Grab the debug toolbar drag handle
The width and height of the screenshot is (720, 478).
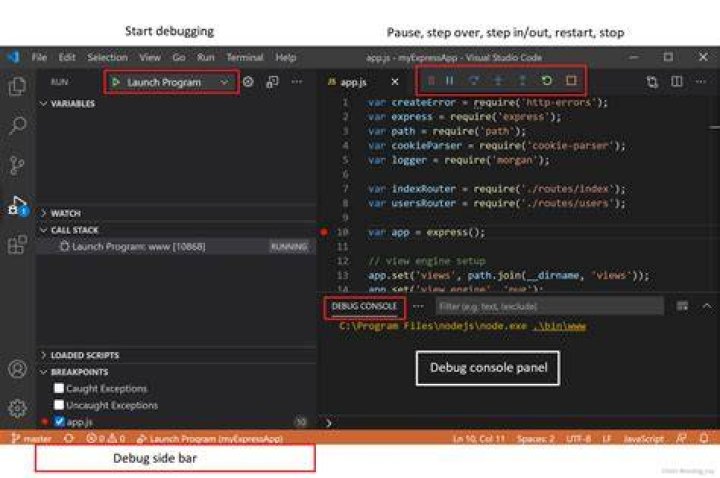(x=431, y=81)
